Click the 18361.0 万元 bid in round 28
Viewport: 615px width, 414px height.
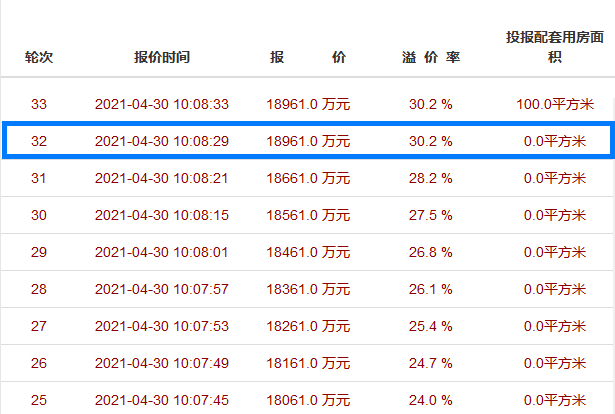click(x=308, y=289)
